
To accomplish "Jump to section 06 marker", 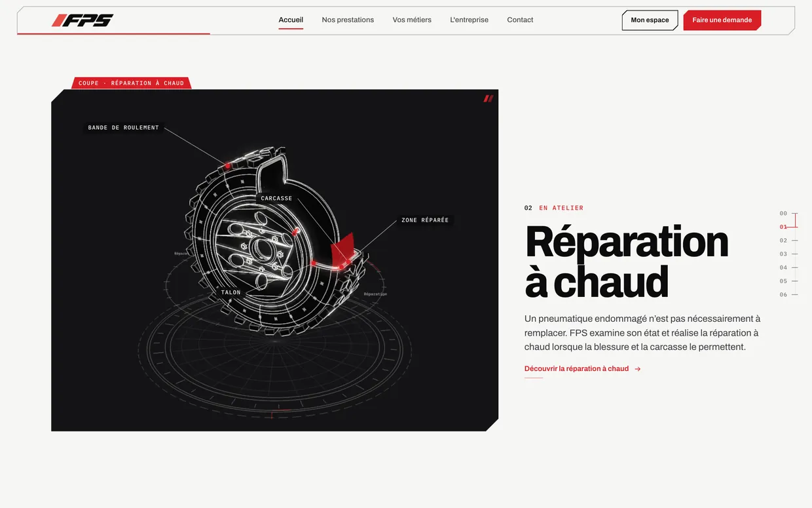I will tap(788, 295).
